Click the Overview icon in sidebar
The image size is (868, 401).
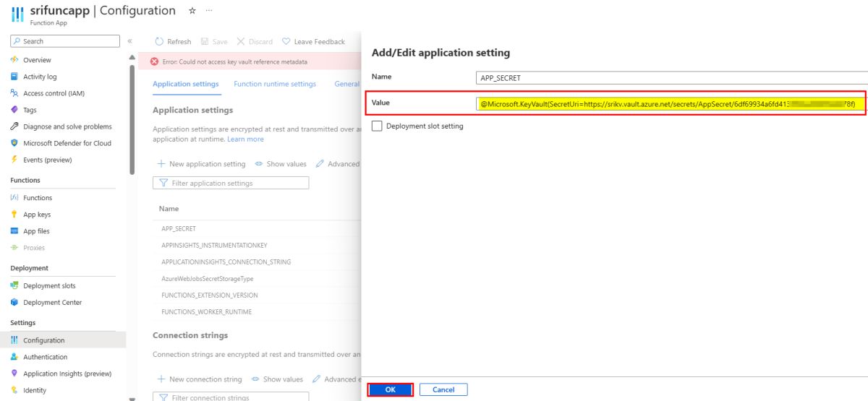pyautogui.click(x=14, y=60)
